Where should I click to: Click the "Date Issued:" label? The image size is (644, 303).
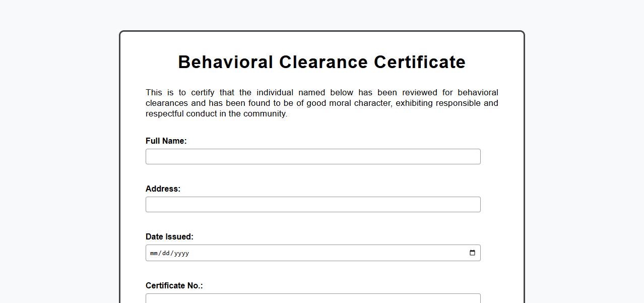pos(169,237)
